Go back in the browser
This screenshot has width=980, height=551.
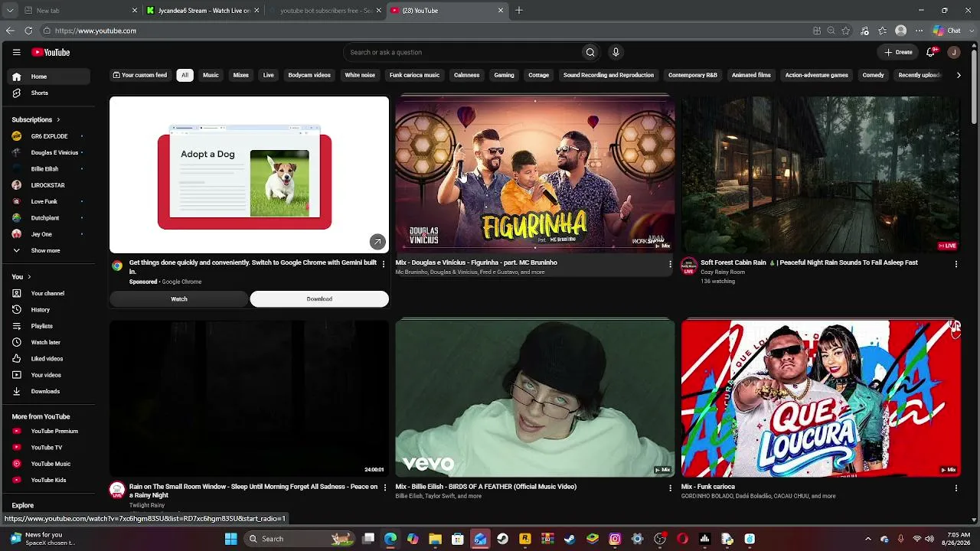[x=10, y=31]
